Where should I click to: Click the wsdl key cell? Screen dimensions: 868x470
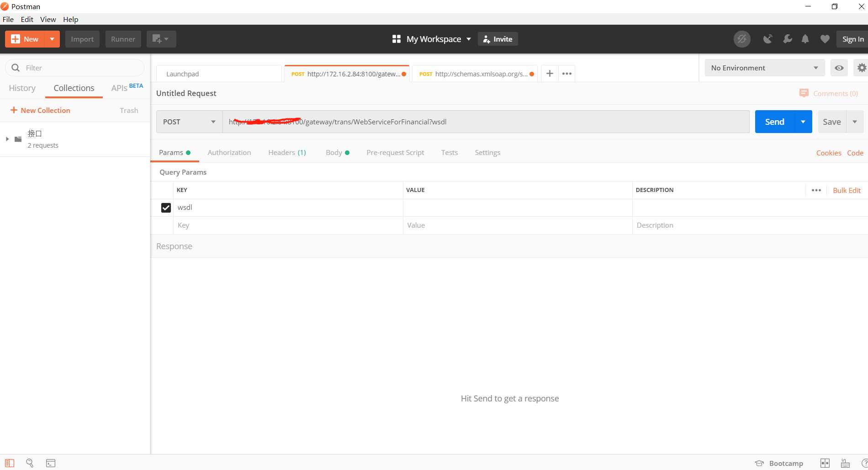(288, 208)
